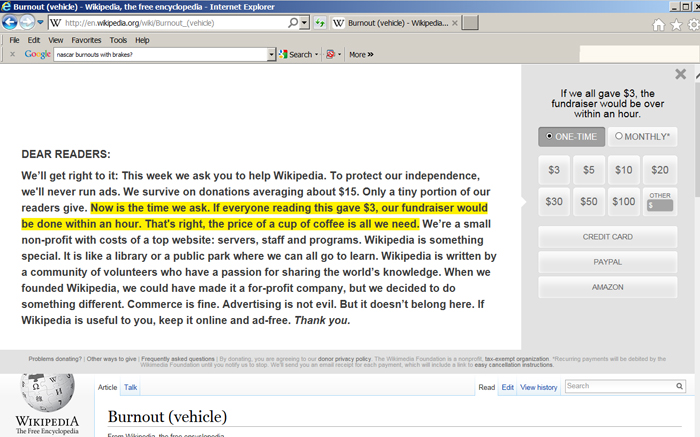Open Frequently asked questions link
This screenshot has width=700, height=437.
178,359
